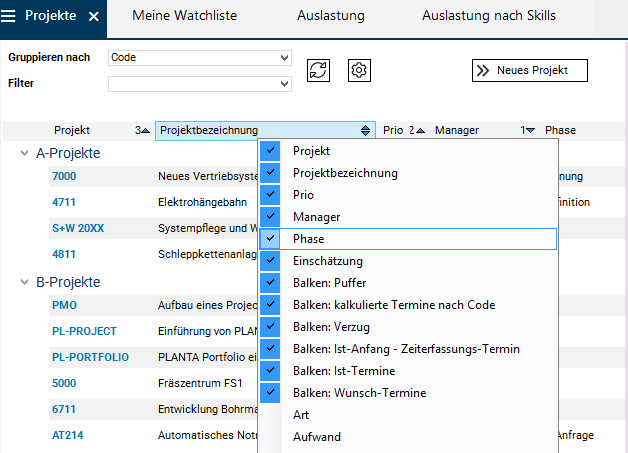Uncheck Balken: Ist-Anfang - Zeiterfassungs-Termin checkbox
628x453 pixels.
(270, 349)
